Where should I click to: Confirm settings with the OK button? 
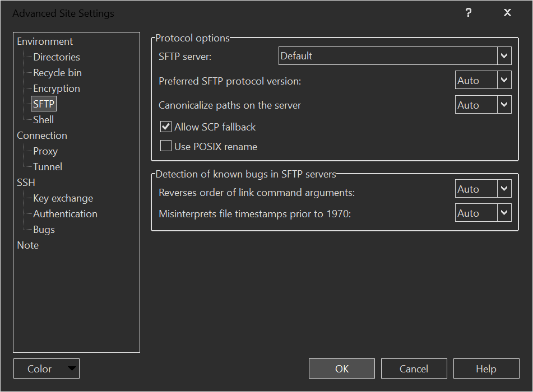(342, 368)
